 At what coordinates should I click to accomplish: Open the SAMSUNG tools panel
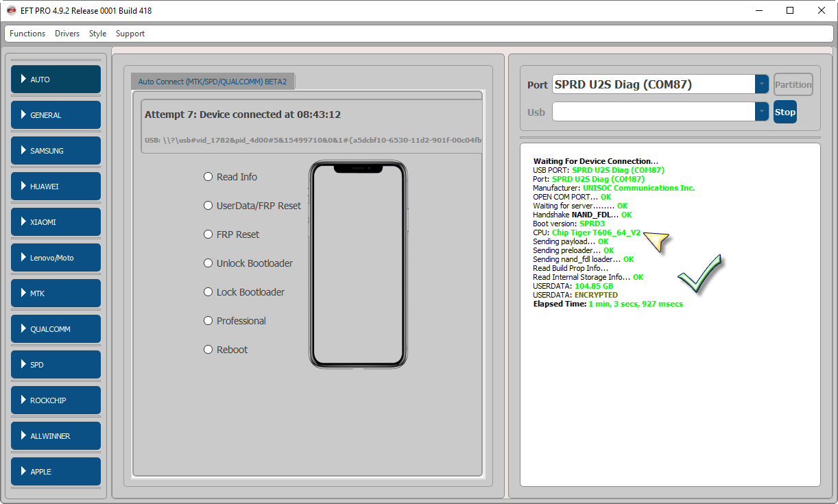(55, 150)
